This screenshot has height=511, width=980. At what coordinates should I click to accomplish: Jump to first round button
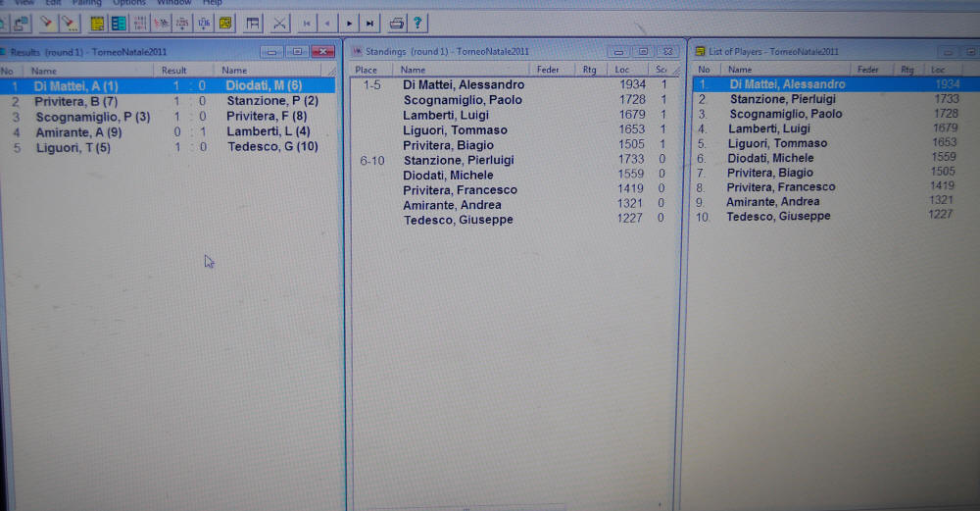pyautogui.click(x=306, y=24)
